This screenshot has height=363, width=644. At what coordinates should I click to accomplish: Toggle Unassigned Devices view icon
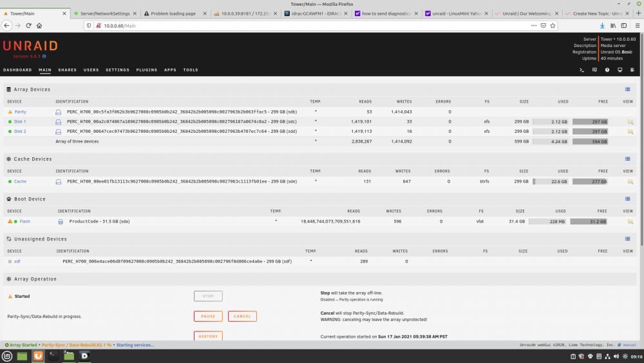[x=627, y=239]
